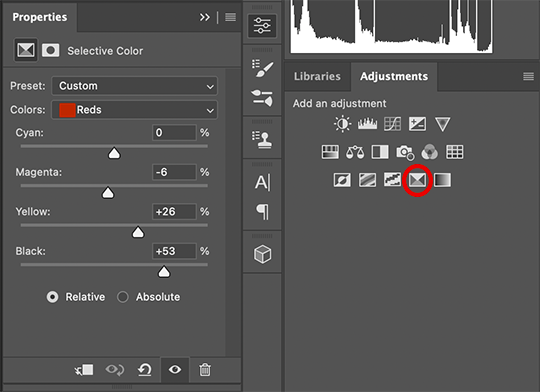The image size is (540, 392).
Task: Switch to the Libraries tab
Action: (317, 76)
